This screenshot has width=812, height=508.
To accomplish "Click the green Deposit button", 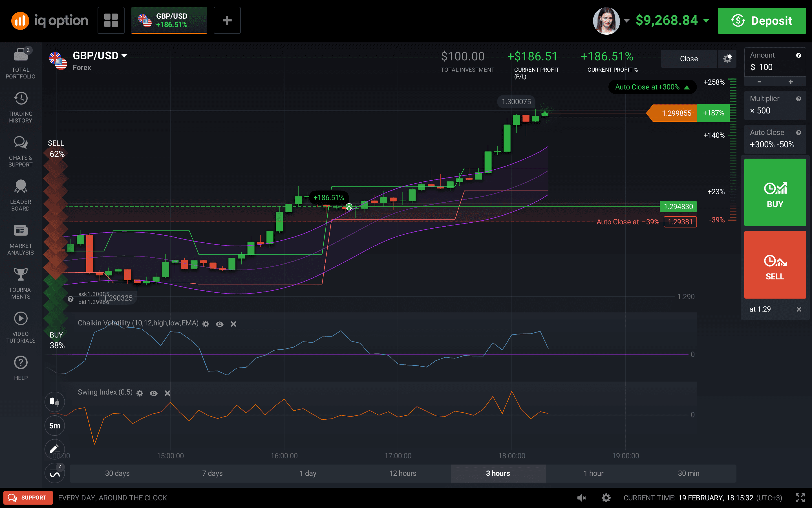I will (x=762, y=21).
